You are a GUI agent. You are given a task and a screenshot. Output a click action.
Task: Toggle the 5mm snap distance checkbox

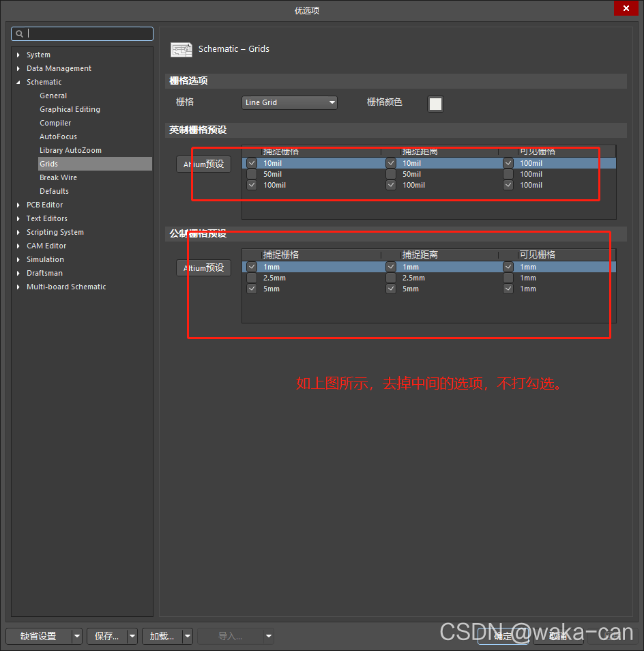(391, 289)
